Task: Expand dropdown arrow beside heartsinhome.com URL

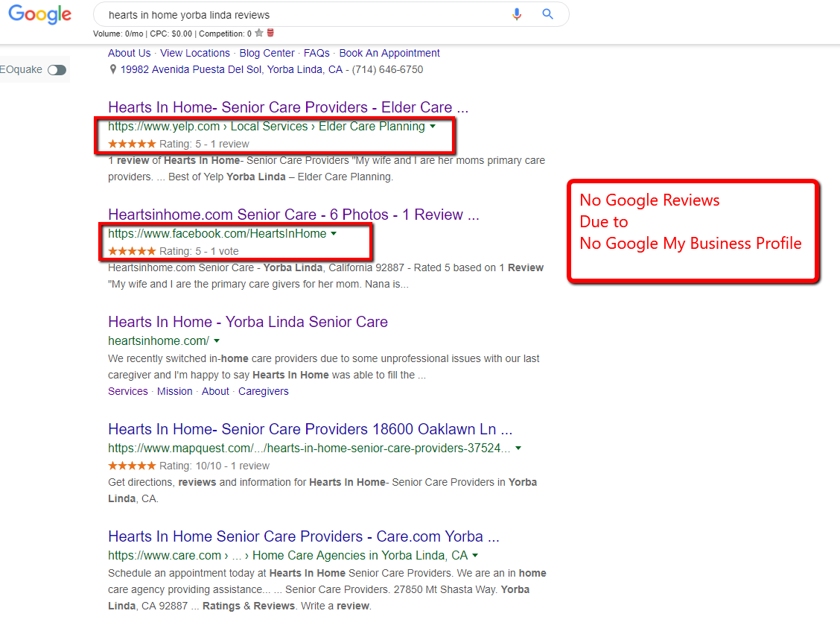Action: click(217, 341)
